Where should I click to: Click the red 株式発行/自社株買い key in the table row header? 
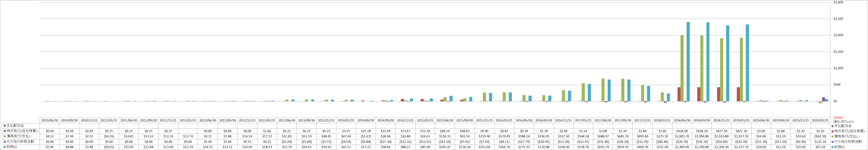click(x=5, y=131)
